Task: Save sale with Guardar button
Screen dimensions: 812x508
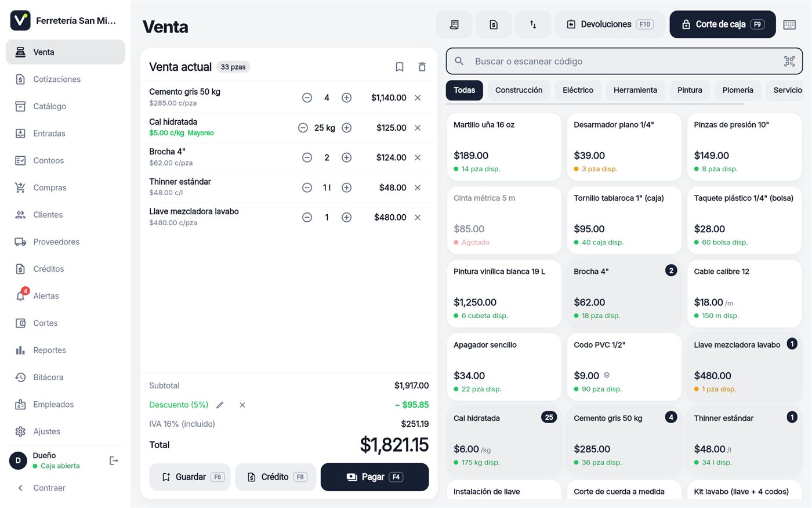Action: click(x=190, y=477)
